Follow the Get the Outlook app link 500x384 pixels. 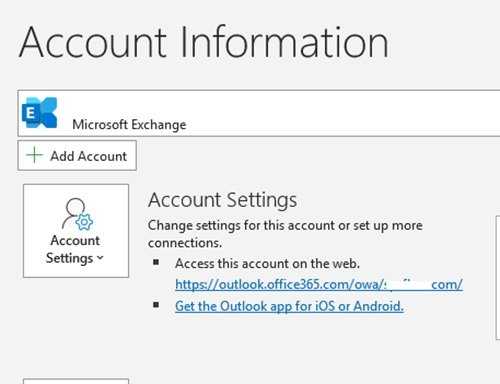tap(289, 306)
